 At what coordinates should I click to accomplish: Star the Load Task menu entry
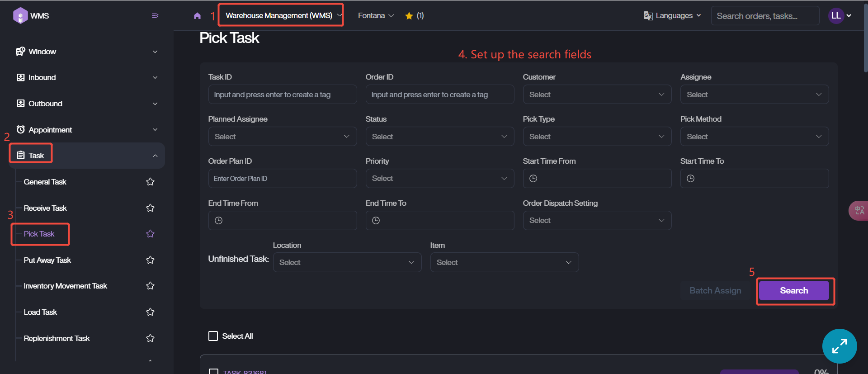tap(151, 312)
